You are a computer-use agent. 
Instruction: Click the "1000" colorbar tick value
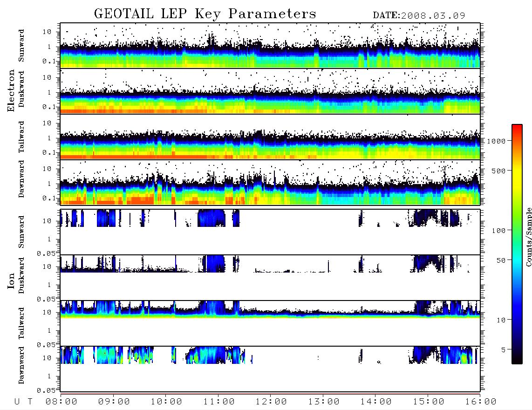click(x=496, y=141)
